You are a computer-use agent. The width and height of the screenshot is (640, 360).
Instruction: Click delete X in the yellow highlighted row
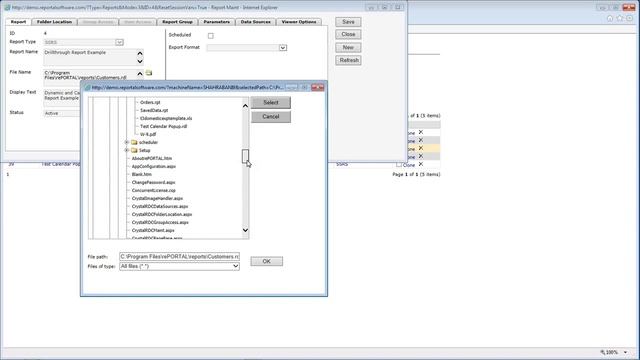[x=421, y=148]
